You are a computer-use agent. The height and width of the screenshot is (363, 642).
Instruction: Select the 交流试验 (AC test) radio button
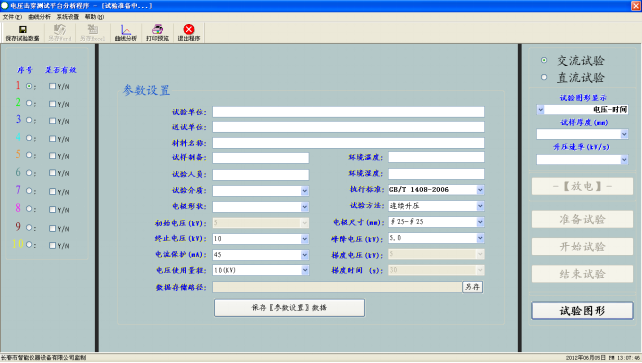tap(544, 60)
